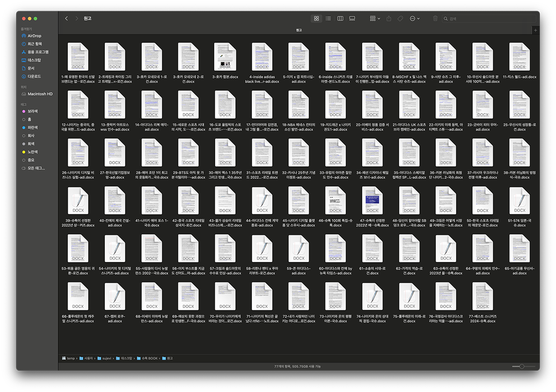Switch to icon view mode
Screen dimensions: 556x392
[x=316, y=18]
